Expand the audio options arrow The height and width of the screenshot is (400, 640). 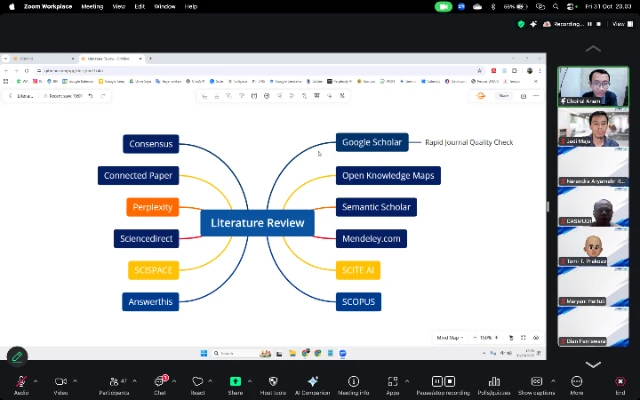(x=35, y=381)
